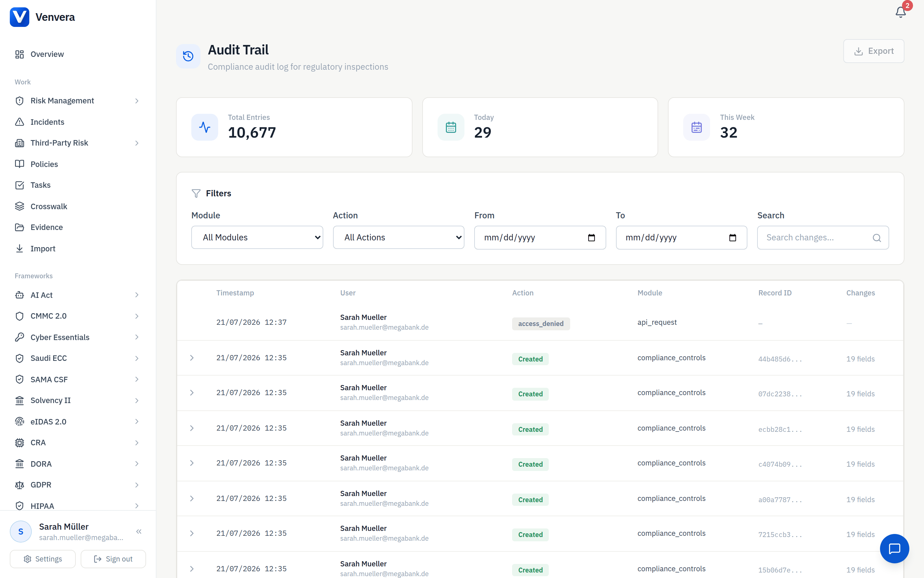Viewport: 924px width, 578px height.
Task: Expand row with record 7215ccb3
Action: pos(192,533)
